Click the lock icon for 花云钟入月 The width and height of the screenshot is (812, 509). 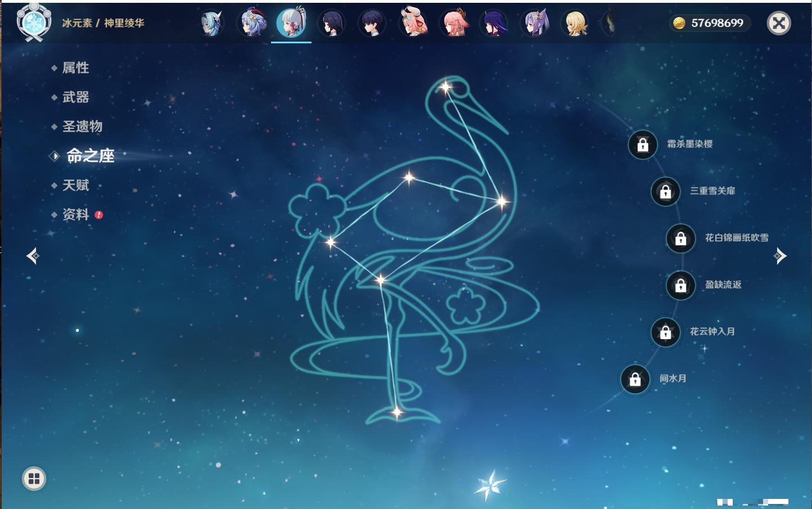pos(666,332)
